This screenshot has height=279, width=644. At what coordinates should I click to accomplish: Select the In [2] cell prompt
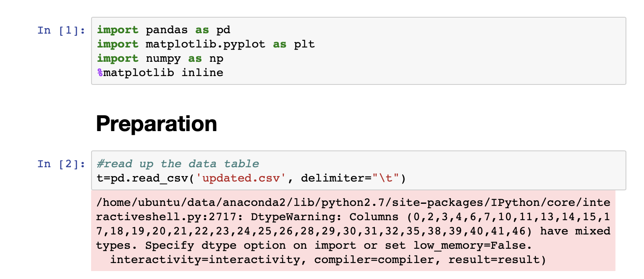click(61, 164)
